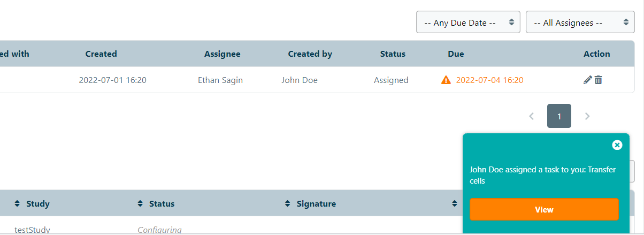Delete the task using the trash icon
The width and height of the screenshot is (644, 235).
(599, 80)
